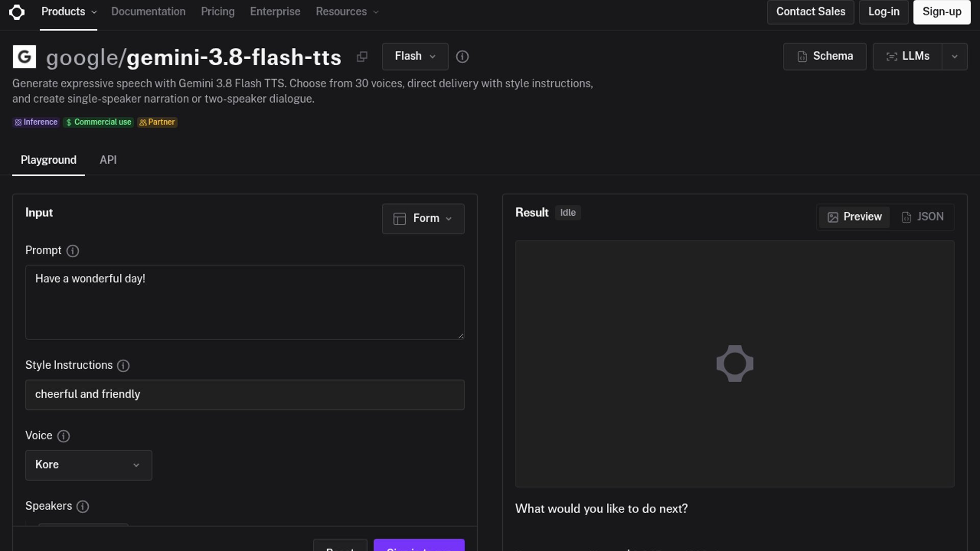The width and height of the screenshot is (980, 551).
Task: Click the info icon beside Flash dropdown
Action: click(x=462, y=57)
